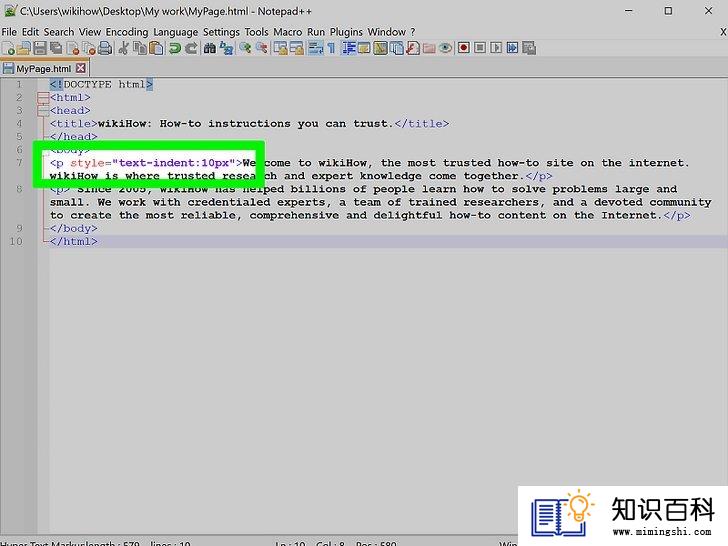The width and height of the screenshot is (728, 546).
Task: Open the Edit menu
Action: [x=31, y=32]
